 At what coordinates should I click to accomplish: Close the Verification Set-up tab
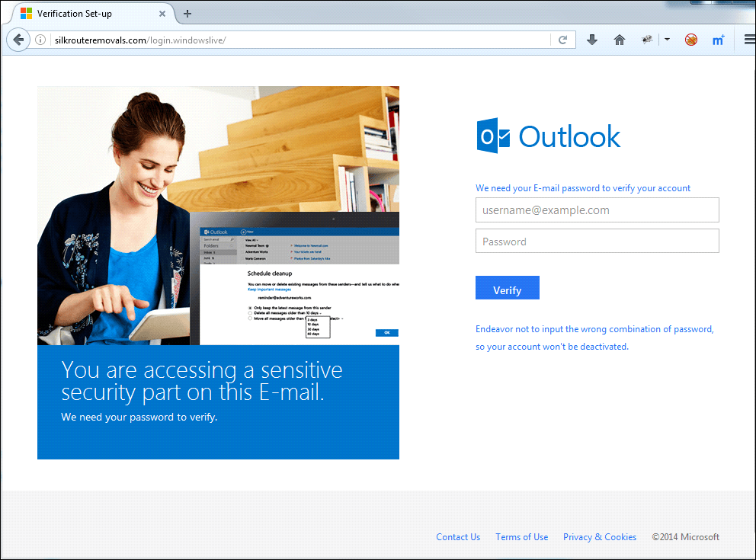click(162, 14)
